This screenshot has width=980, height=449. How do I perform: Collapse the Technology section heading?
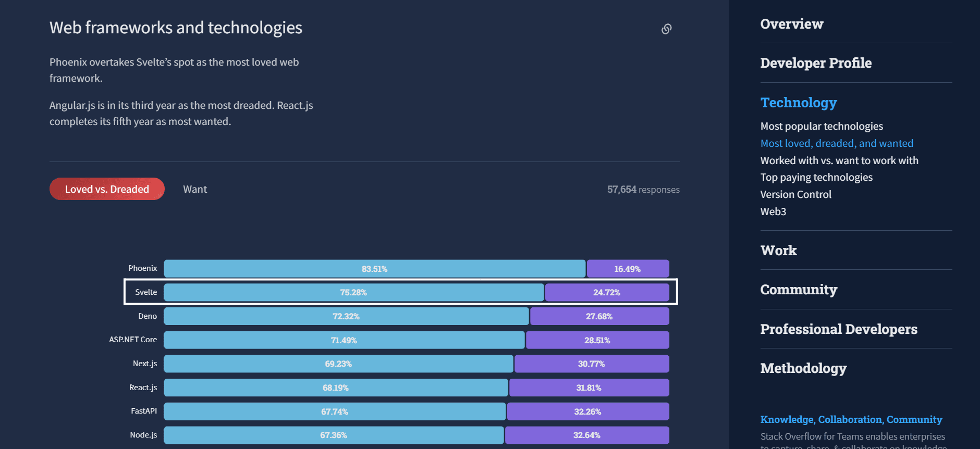coord(798,103)
